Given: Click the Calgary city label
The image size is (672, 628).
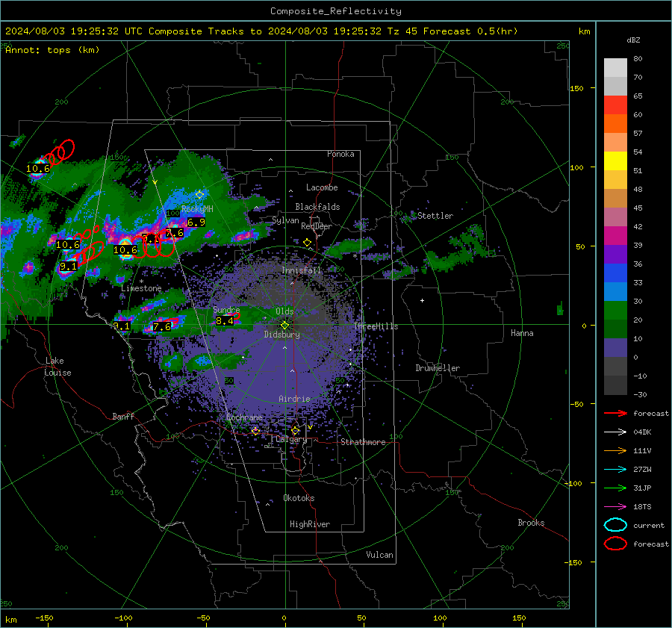Looking at the screenshot, I should tap(291, 439).
